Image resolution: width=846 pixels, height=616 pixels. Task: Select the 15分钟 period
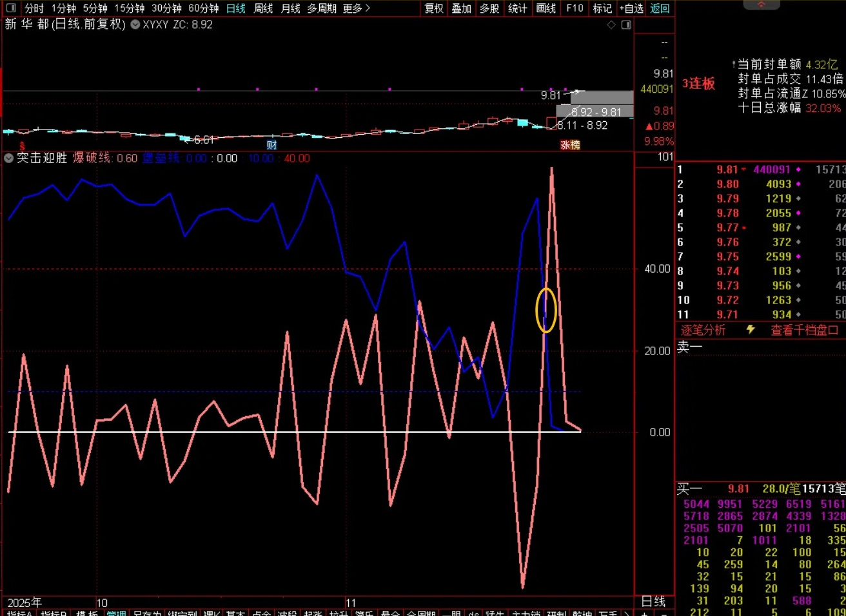pyautogui.click(x=130, y=8)
